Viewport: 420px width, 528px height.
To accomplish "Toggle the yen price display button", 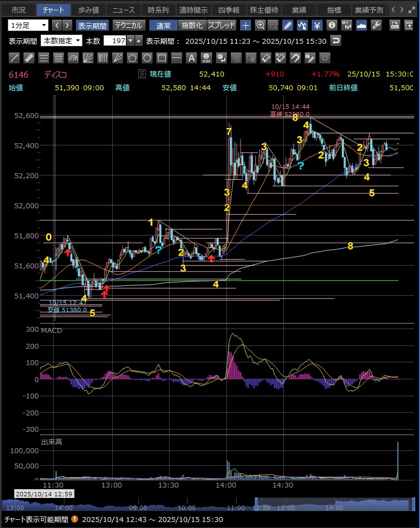I will [x=317, y=25].
